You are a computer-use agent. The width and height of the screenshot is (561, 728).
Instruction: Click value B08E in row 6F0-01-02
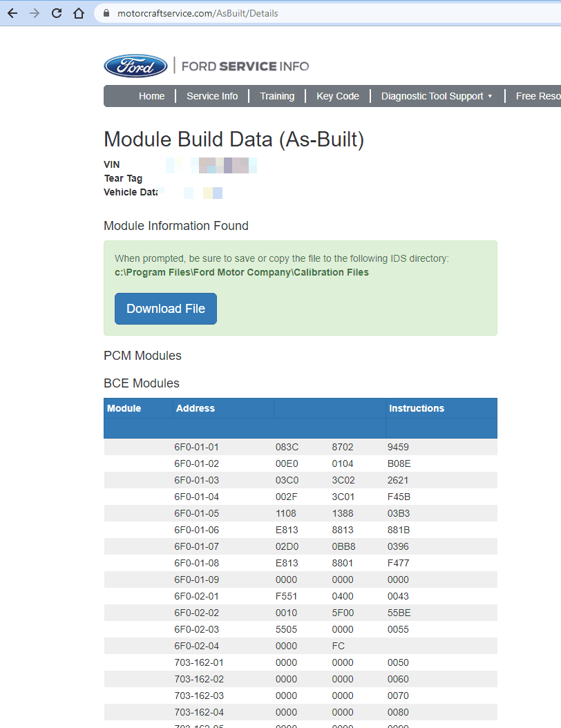399,464
